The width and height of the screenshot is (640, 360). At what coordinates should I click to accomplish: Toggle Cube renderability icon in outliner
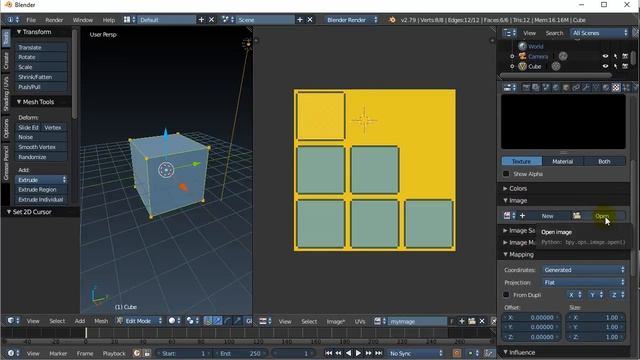point(625,66)
